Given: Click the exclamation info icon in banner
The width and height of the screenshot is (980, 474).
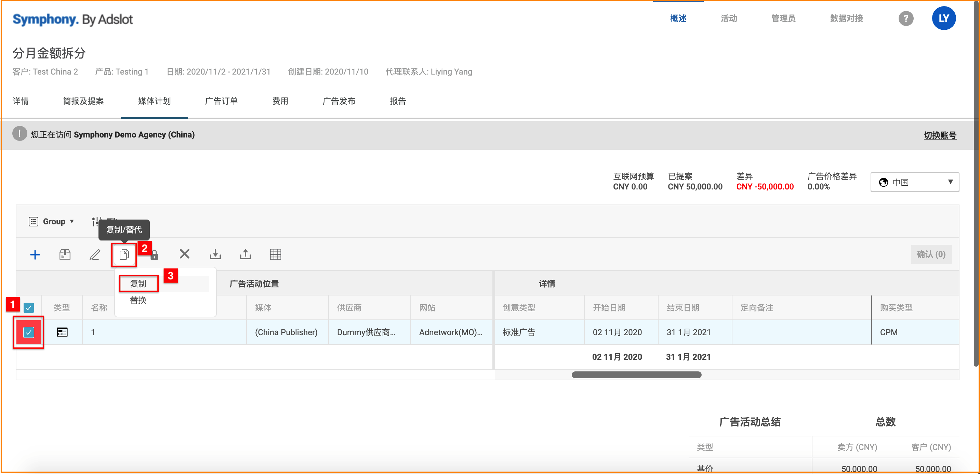Looking at the screenshot, I should click(19, 134).
